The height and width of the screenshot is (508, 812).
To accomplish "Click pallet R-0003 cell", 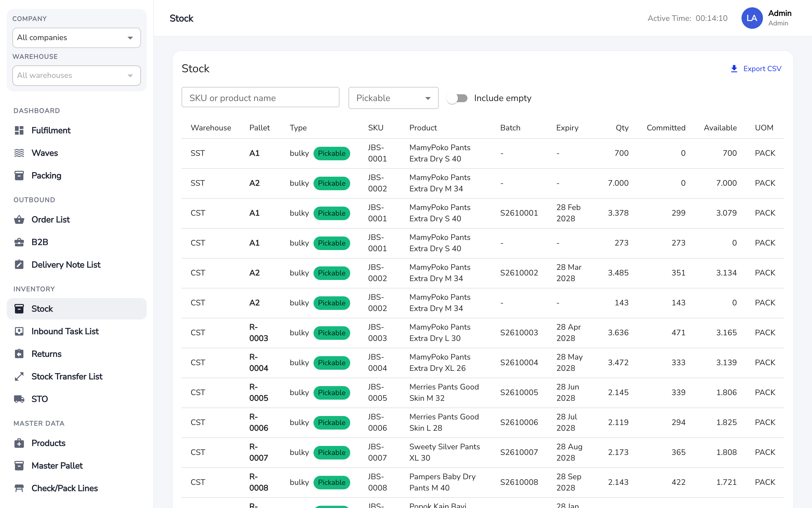I will pos(258,333).
